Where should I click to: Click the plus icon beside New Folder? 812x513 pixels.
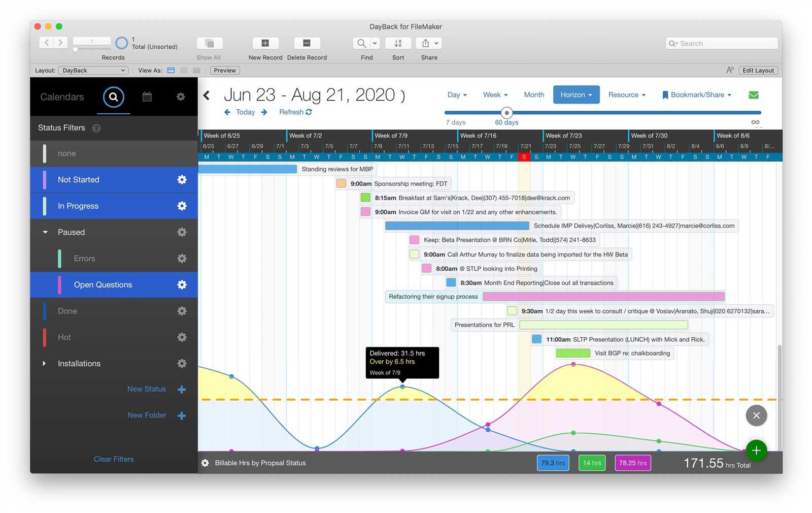tap(182, 415)
